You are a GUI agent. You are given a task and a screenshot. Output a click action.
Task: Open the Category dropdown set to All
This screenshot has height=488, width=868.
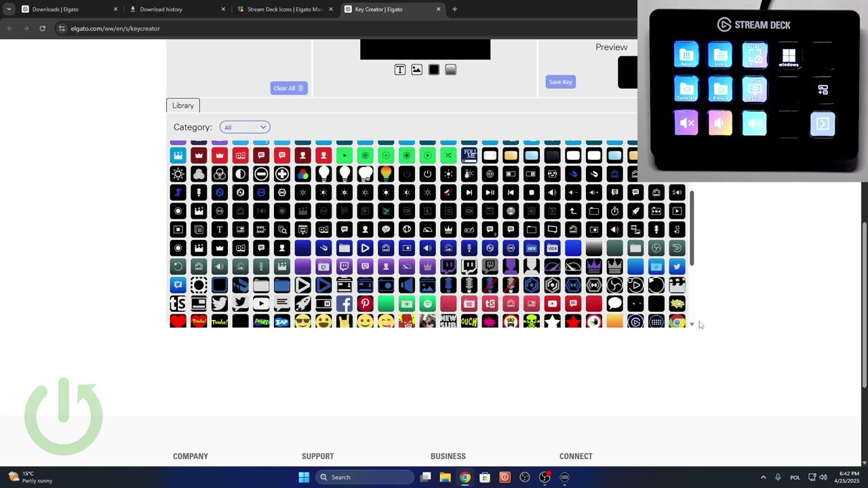pyautogui.click(x=245, y=127)
